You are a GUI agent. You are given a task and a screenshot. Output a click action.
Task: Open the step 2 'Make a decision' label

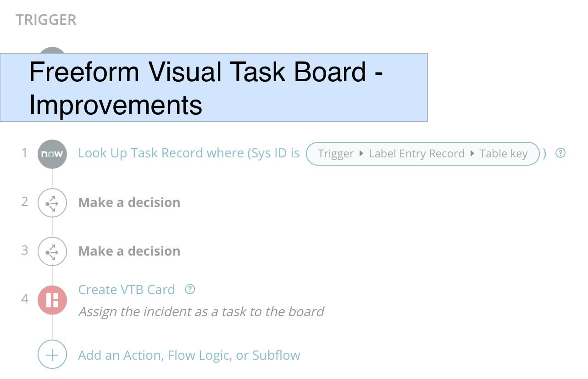(x=129, y=202)
